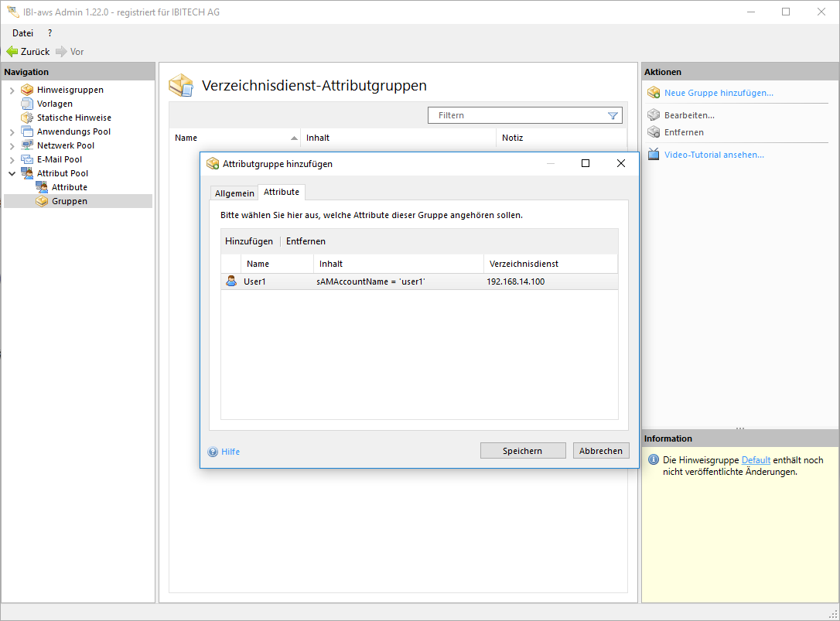Viewport: 840px width, 621px height.
Task: Click the filter funnel icon
Action: (613, 115)
